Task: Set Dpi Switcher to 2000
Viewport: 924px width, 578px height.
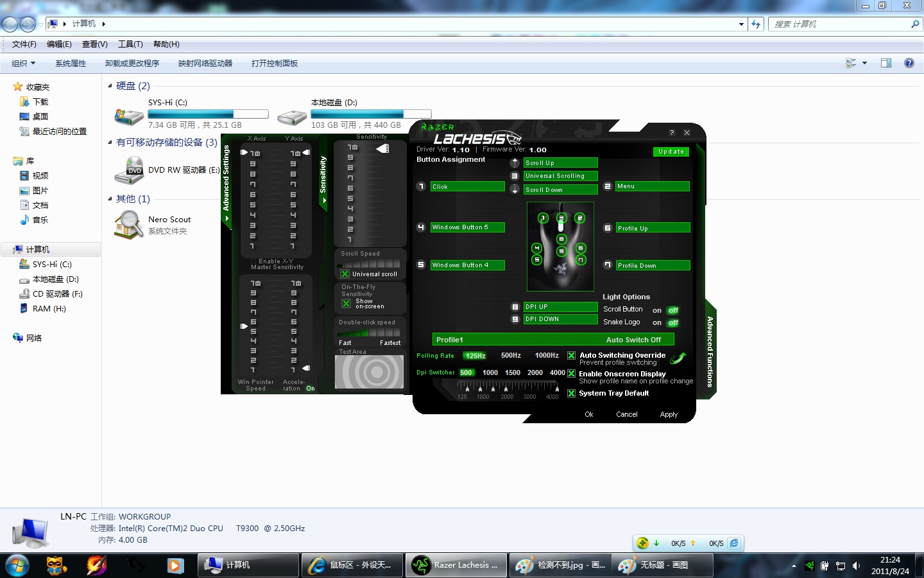Action: [535, 372]
